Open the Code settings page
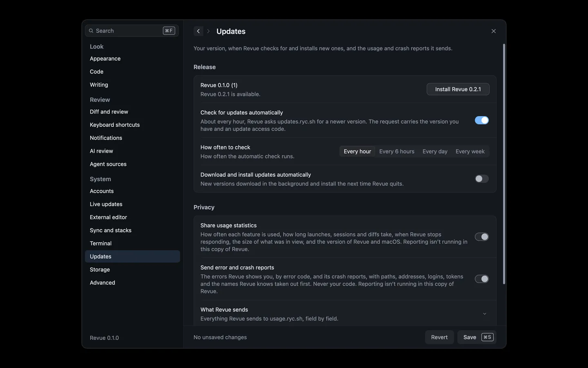 coord(132,72)
